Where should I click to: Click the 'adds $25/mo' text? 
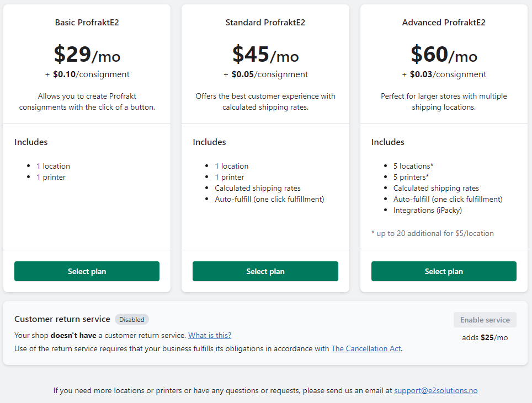pyautogui.click(x=485, y=337)
